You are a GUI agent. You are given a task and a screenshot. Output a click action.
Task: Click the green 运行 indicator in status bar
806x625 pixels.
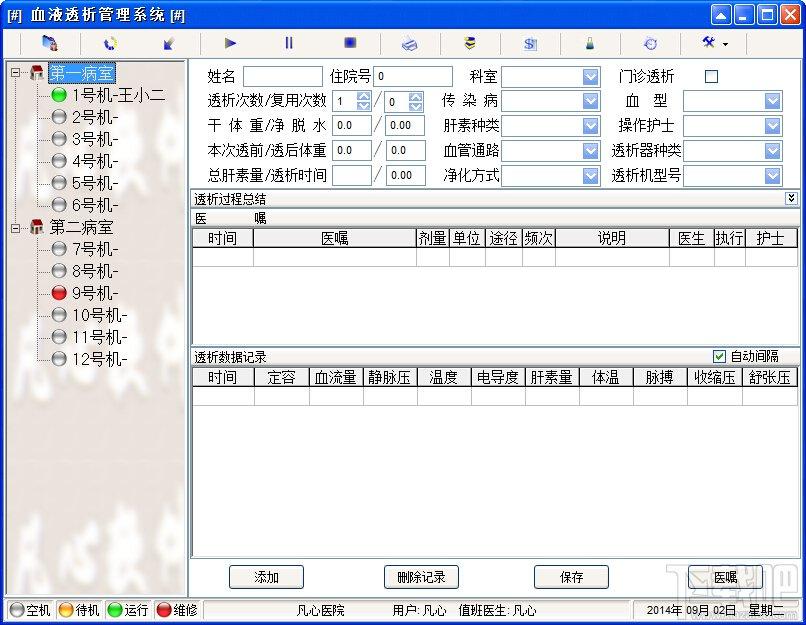pos(115,610)
